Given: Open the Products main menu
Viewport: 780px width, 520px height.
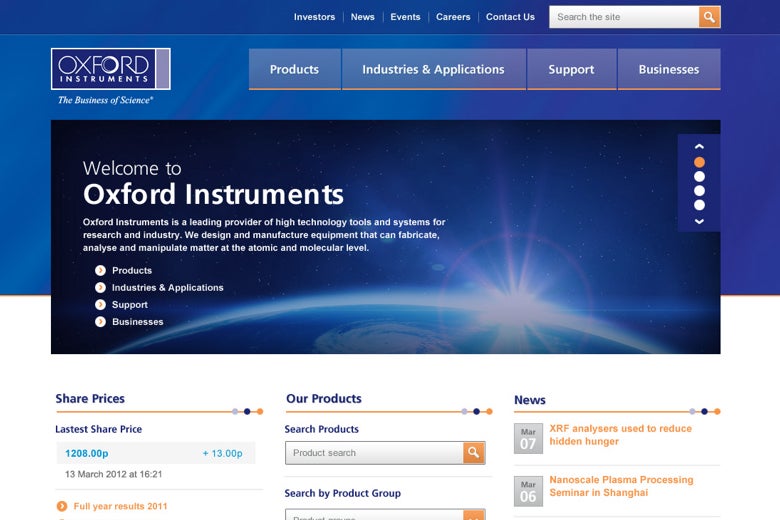Looking at the screenshot, I should (x=294, y=69).
